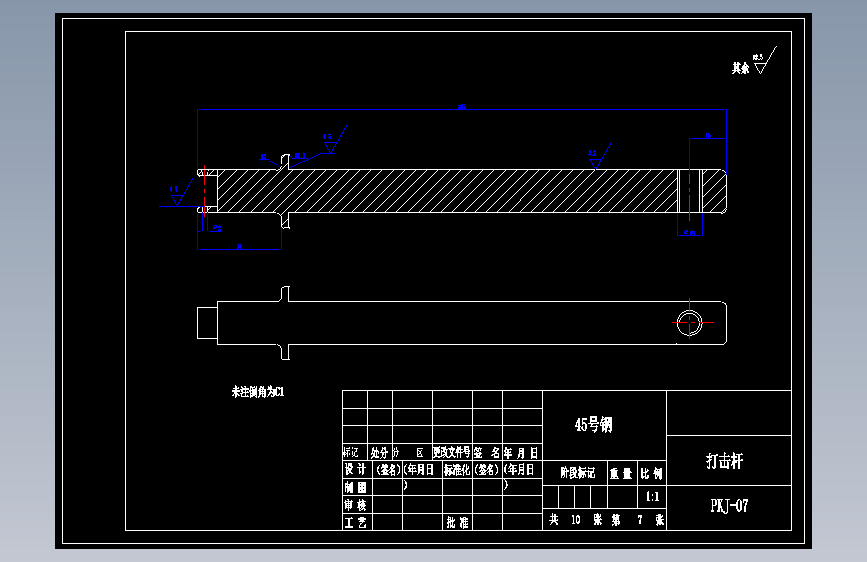Select the '其余' surface finish label

pos(740,68)
